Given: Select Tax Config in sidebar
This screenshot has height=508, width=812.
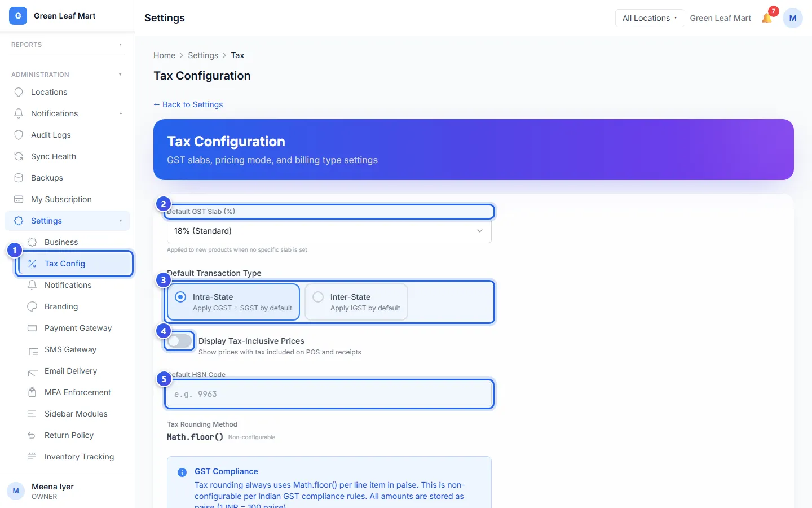Looking at the screenshot, I should [x=74, y=264].
